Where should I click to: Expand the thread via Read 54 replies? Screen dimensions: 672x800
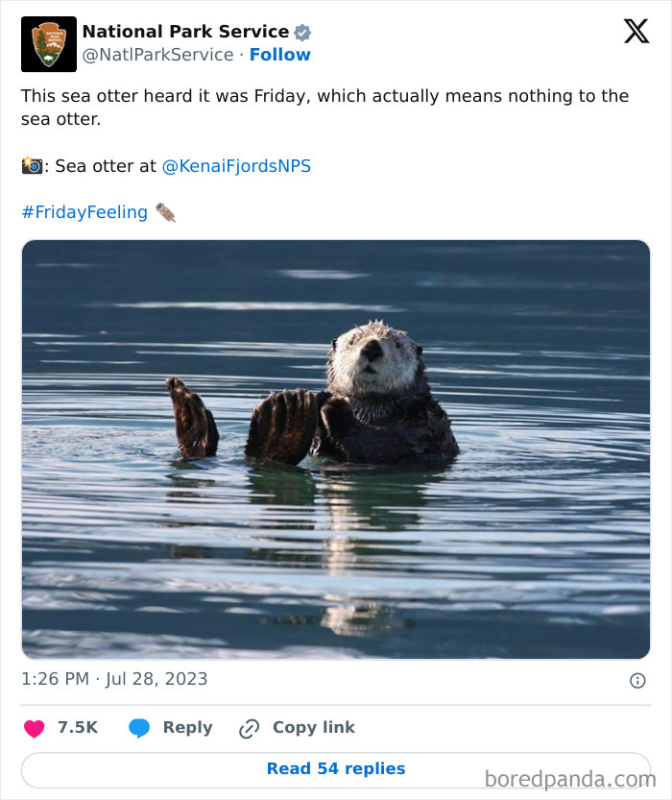[335, 767]
